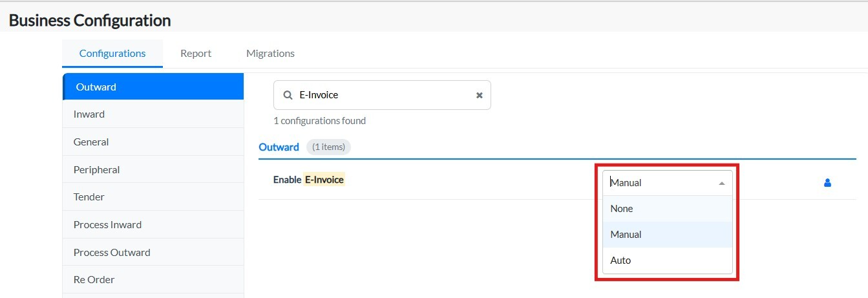Open the Inward configuration category
The height and width of the screenshot is (298, 868).
[x=89, y=114]
